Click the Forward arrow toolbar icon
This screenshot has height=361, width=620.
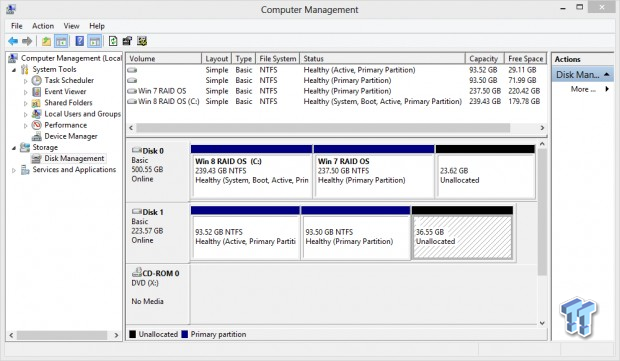27,41
